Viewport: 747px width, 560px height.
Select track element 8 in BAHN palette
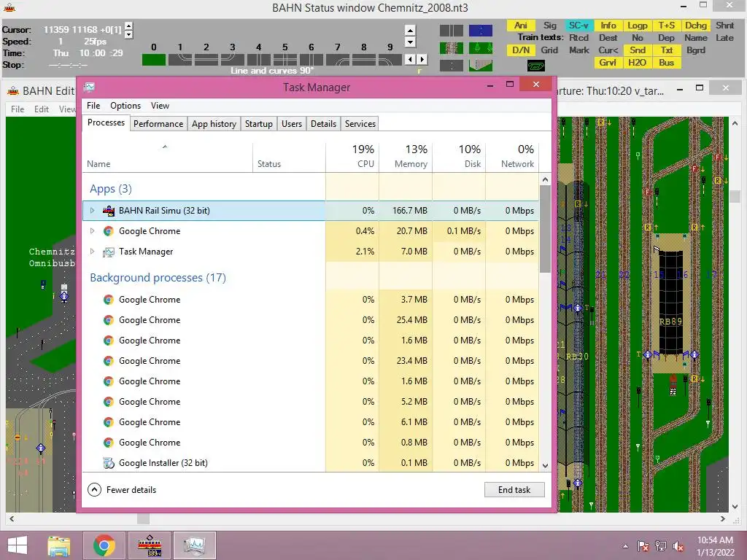click(x=363, y=60)
